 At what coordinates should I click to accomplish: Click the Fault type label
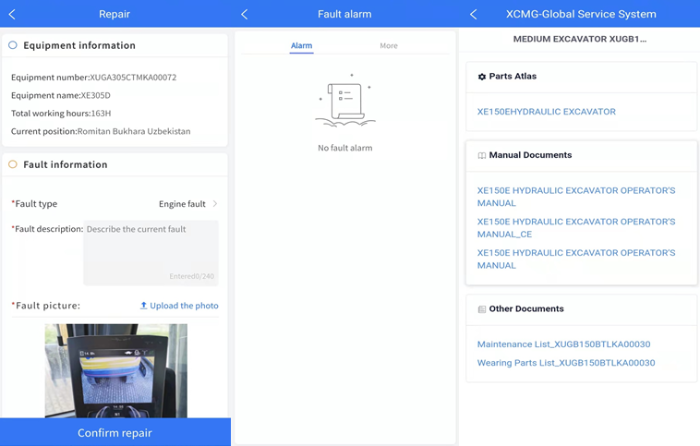[x=35, y=204]
